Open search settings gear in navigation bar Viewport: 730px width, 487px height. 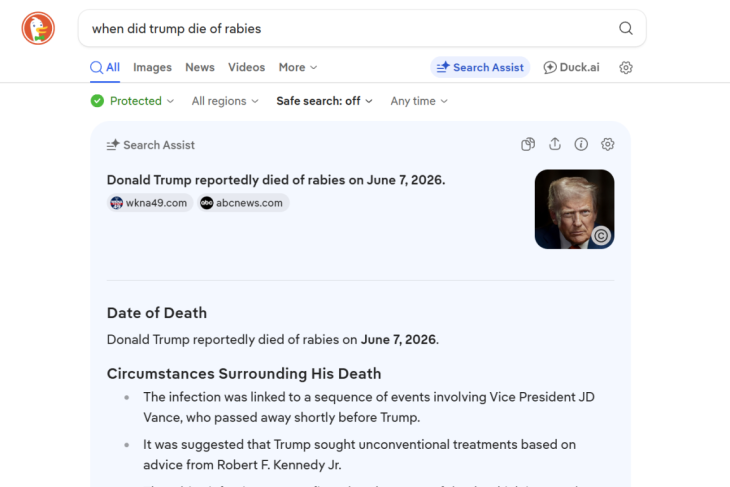point(626,68)
